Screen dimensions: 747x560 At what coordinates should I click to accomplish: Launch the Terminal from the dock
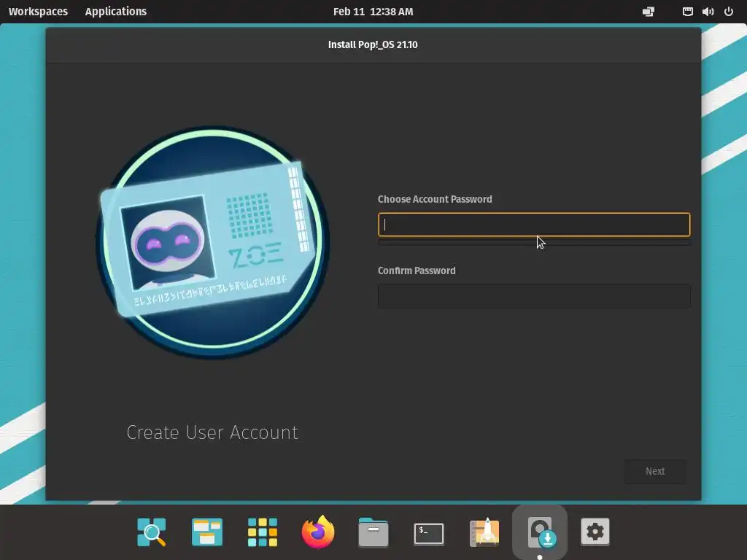(x=429, y=533)
